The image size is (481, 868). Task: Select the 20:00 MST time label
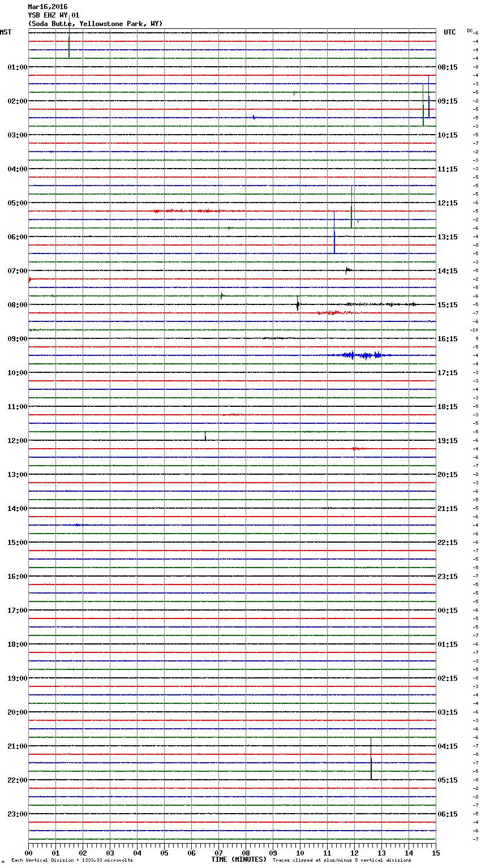pyautogui.click(x=18, y=712)
